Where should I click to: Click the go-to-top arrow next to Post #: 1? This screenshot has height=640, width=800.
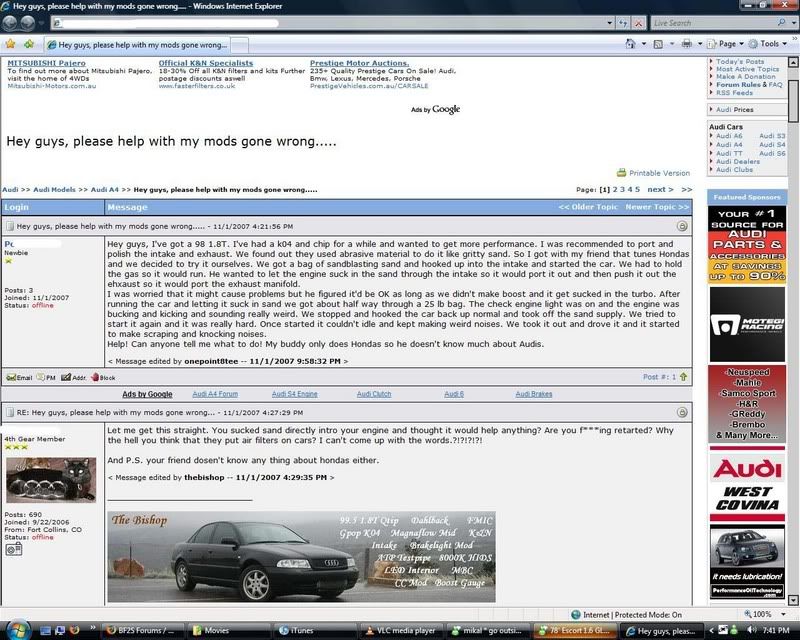pos(684,377)
